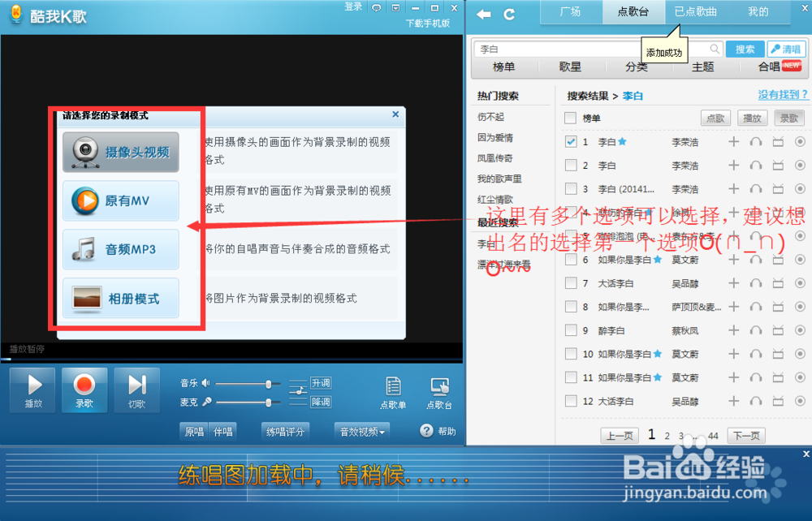Switch to 伴唱 accompaniment mode
812x521 pixels.
pos(223,432)
